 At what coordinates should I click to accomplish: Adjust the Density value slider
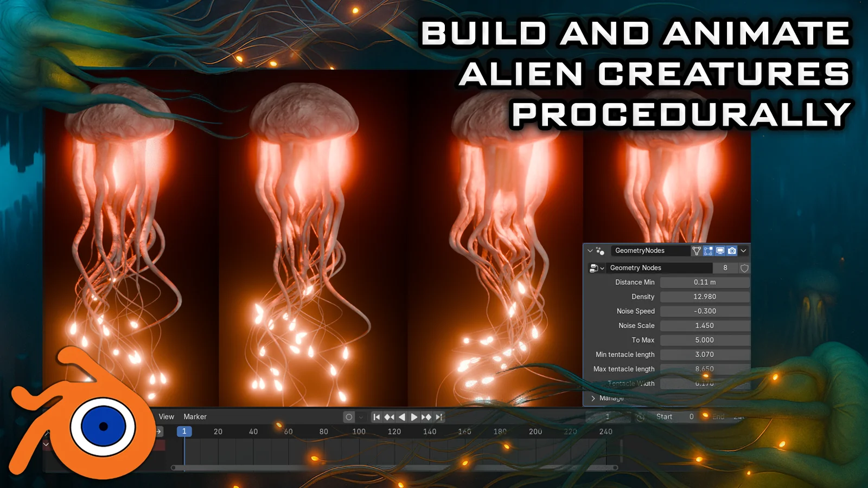(x=705, y=297)
